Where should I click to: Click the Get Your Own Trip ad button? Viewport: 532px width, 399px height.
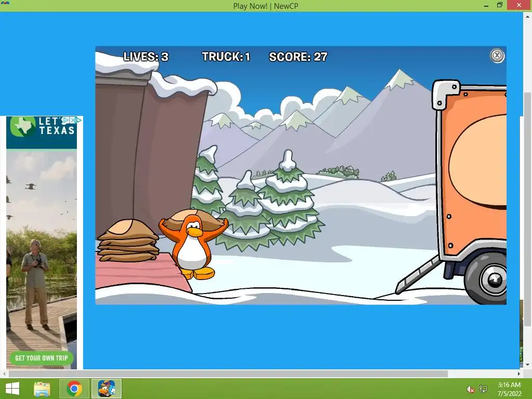pos(42,358)
